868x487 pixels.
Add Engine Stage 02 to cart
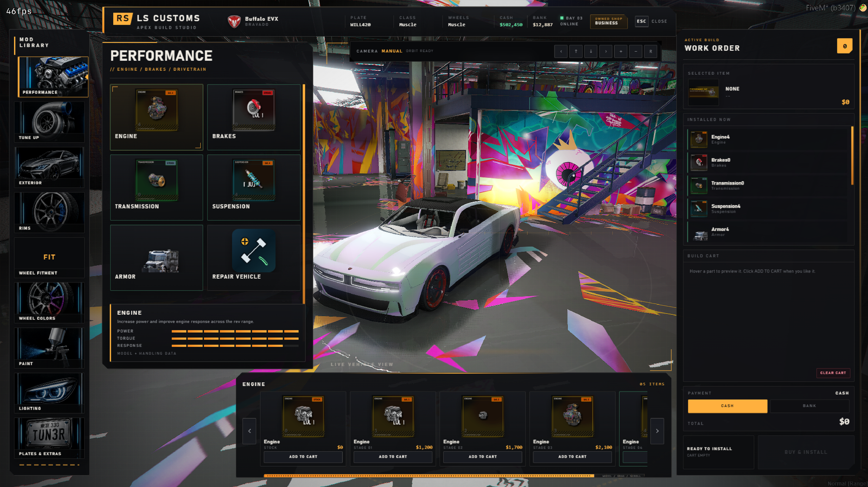pos(483,457)
